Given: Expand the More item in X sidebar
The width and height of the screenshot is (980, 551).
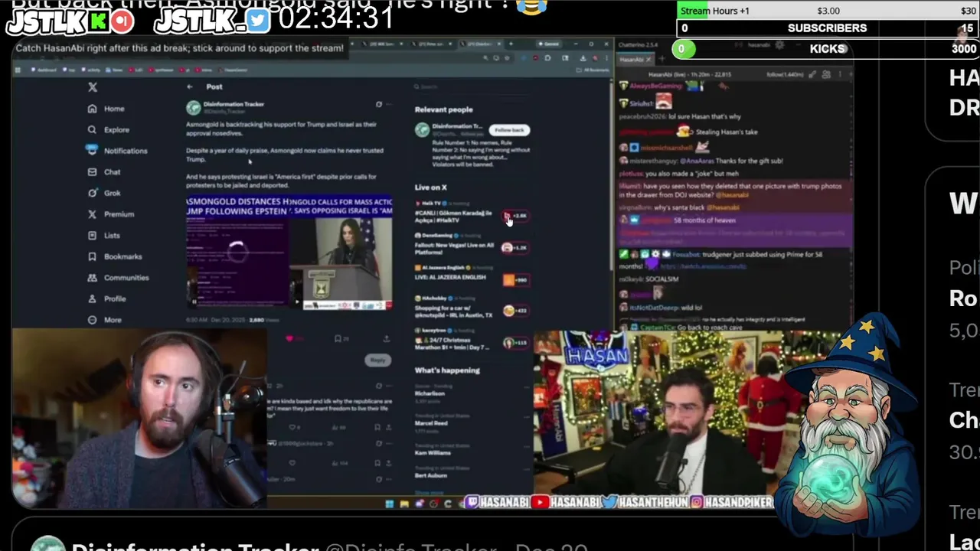Looking at the screenshot, I should tap(105, 320).
